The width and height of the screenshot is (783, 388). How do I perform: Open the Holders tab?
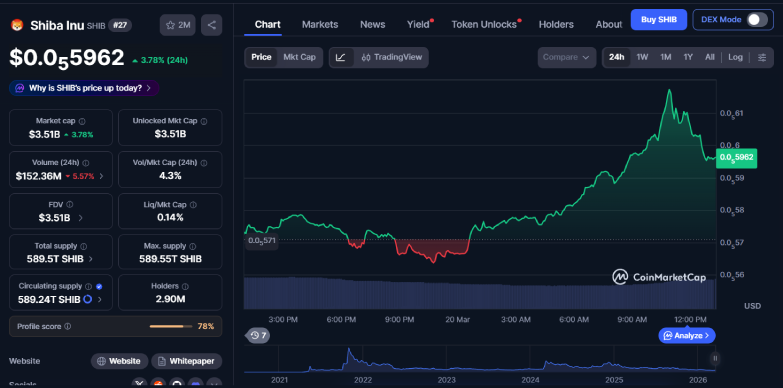click(556, 24)
